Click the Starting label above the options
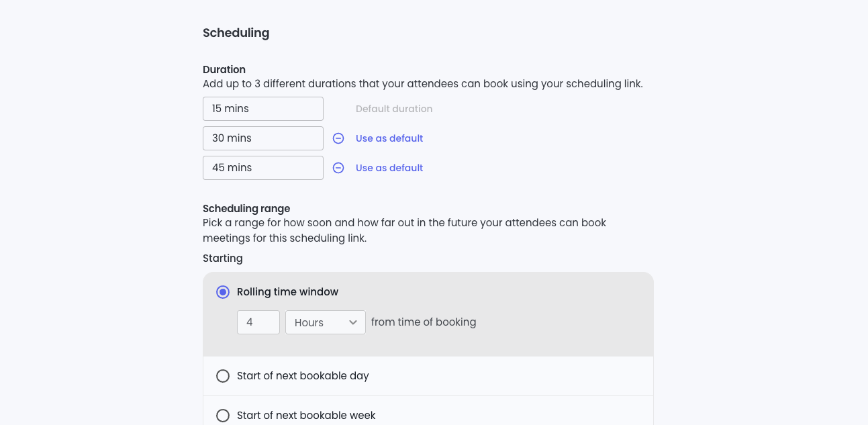 tap(223, 258)
